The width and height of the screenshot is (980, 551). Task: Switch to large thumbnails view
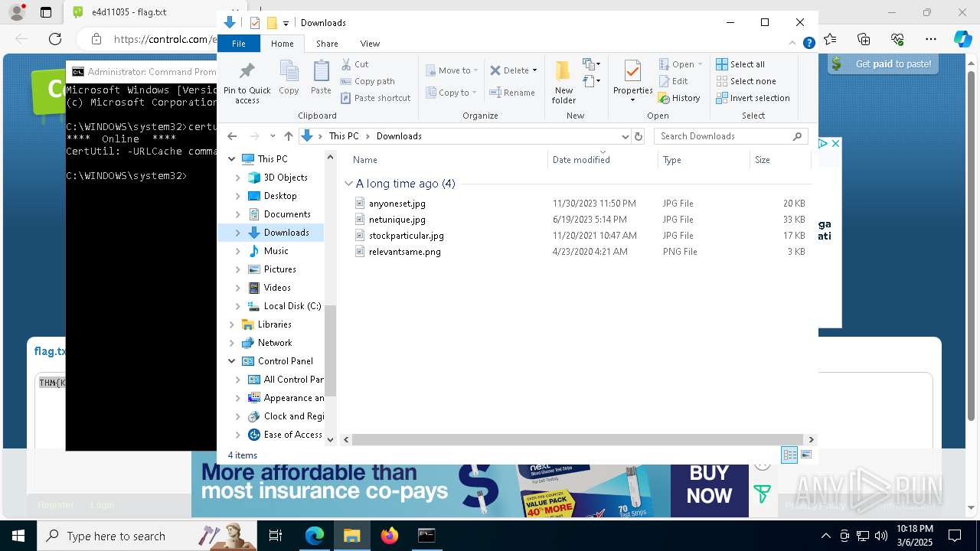(806, 455)
